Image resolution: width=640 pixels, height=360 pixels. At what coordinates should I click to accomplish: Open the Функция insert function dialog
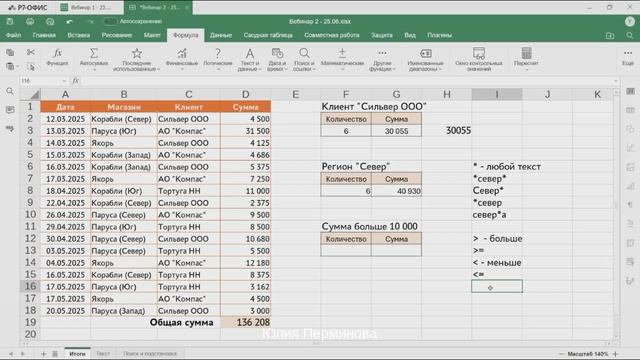click(x=58, y=57)
